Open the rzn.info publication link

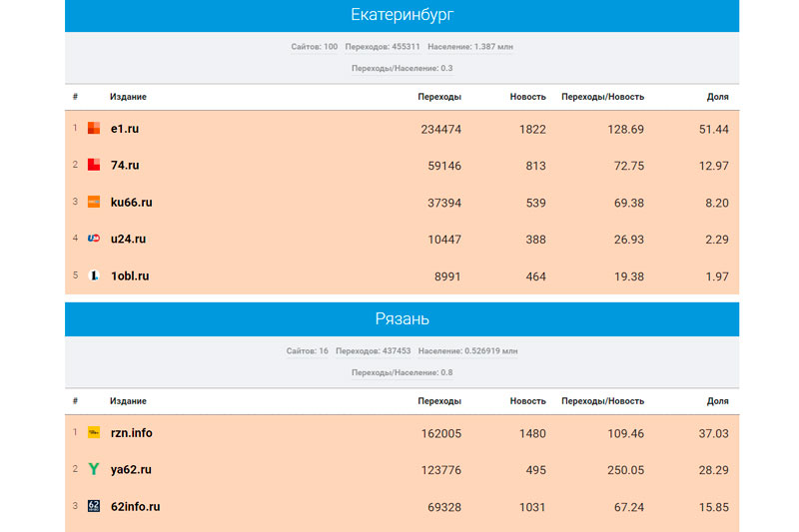[x=132, y=433]
